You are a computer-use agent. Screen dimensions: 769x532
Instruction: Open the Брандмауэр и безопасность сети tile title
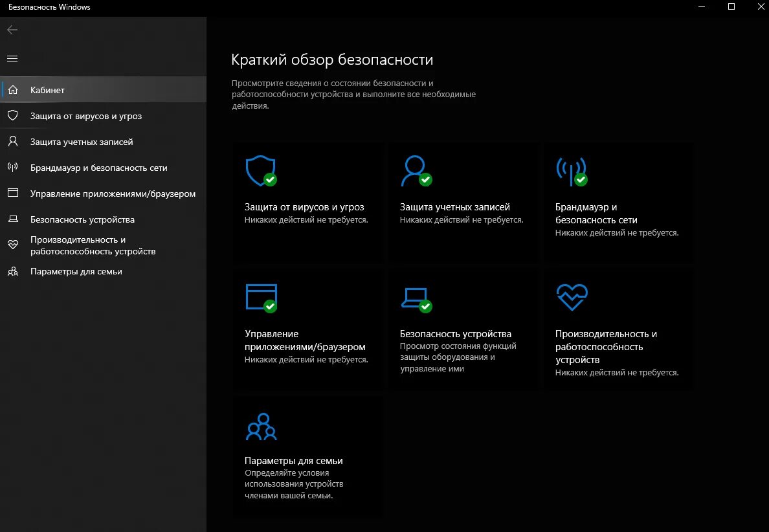[x=596, y=214]
